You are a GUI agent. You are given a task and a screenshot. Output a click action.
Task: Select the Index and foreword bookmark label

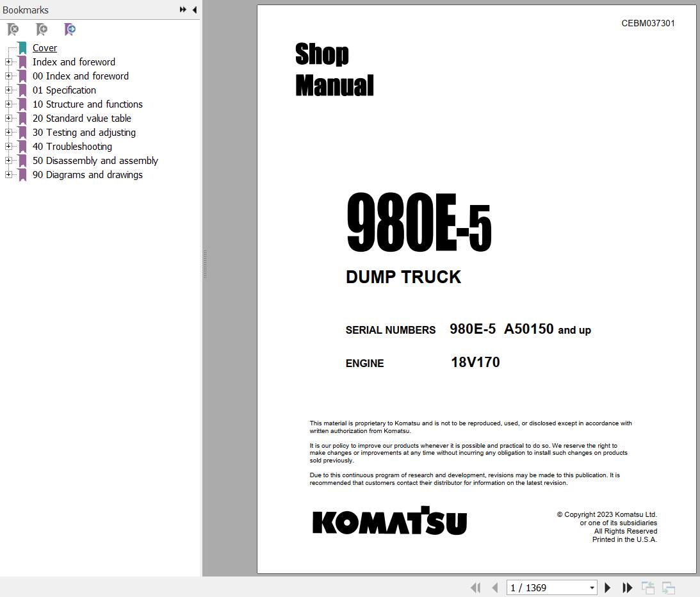pyautogui.click(x=74, y=61)
